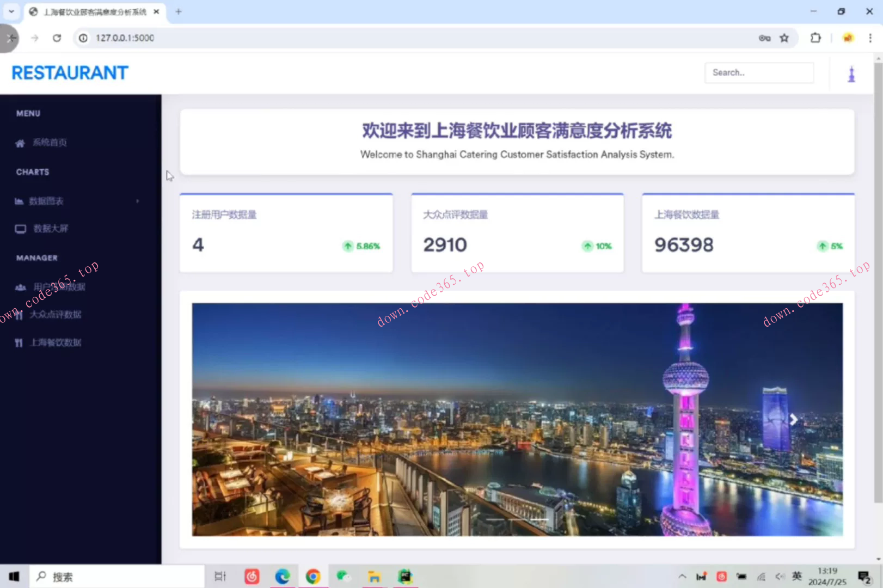Open the browser extensions puzzle icon

815,38
